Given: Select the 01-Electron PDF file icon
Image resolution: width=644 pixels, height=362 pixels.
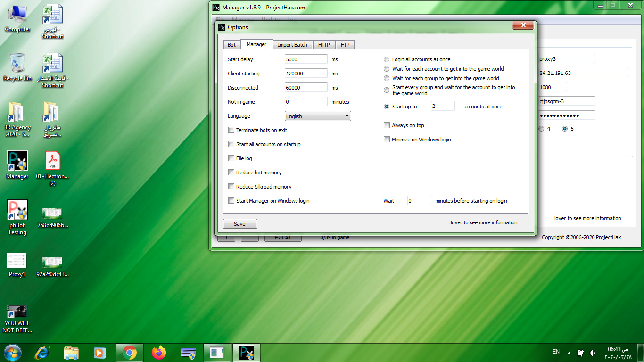Looking at the screenshot, I should (52, 162).
